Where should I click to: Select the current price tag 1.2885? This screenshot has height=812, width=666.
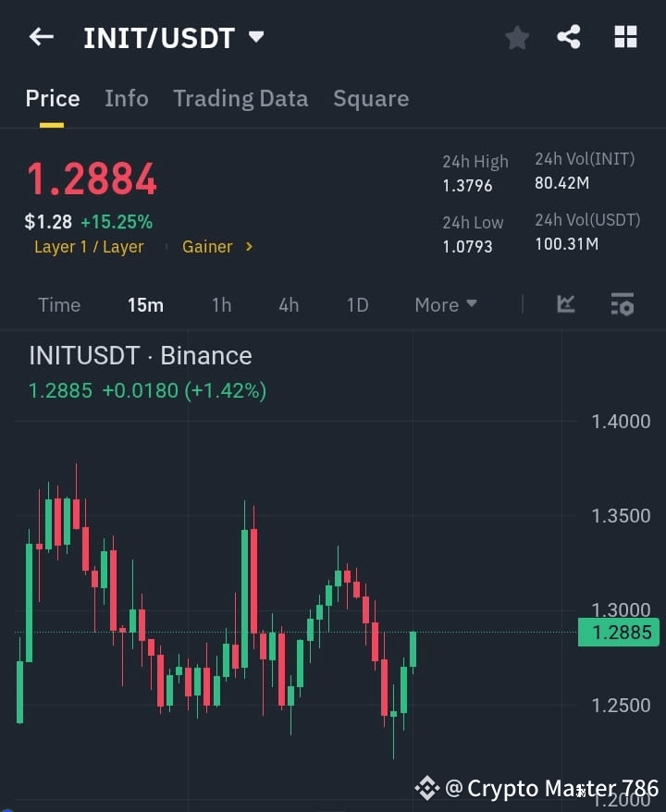[618, 632]
